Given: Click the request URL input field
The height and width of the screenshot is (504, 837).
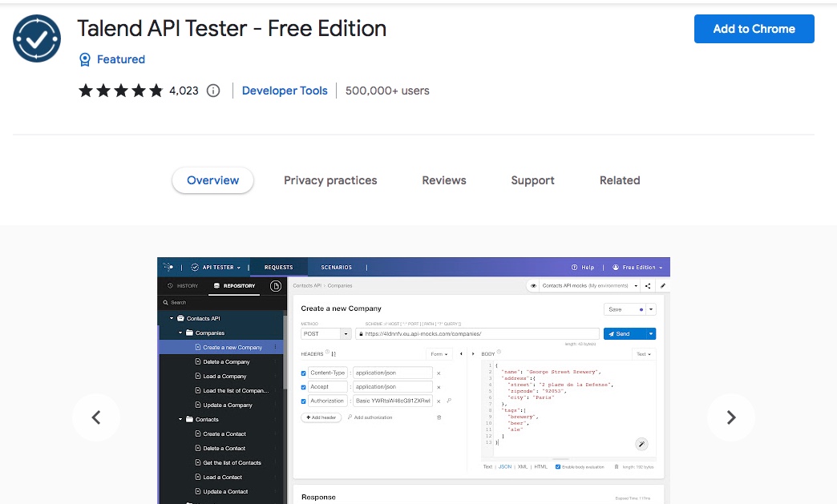Looking at the screenshot, I should click(x=477, y=334).
